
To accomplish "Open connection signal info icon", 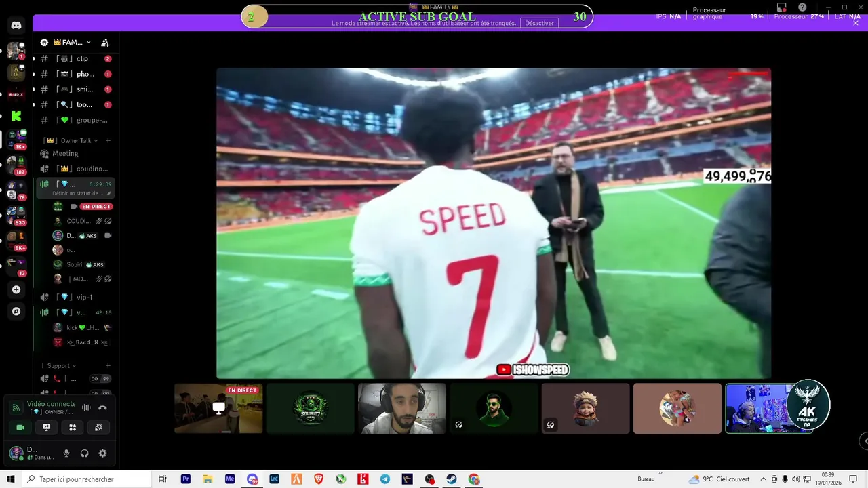I will click(16, 407).
